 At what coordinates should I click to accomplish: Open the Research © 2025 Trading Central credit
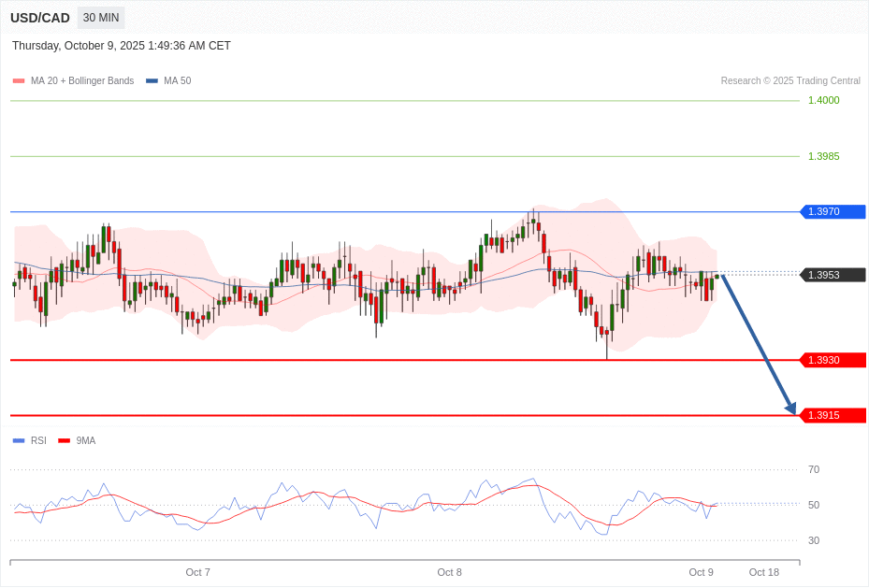click(x=790, y=81)
